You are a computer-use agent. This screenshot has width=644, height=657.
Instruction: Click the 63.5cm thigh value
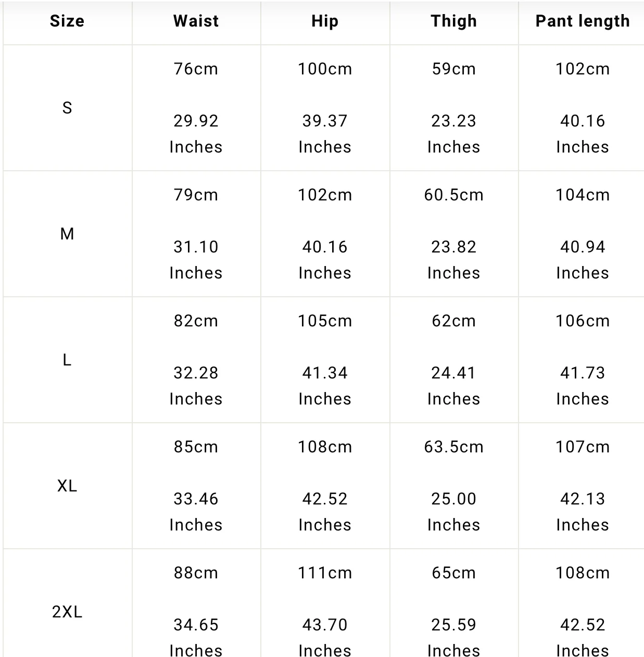click(x=453, y=447)
